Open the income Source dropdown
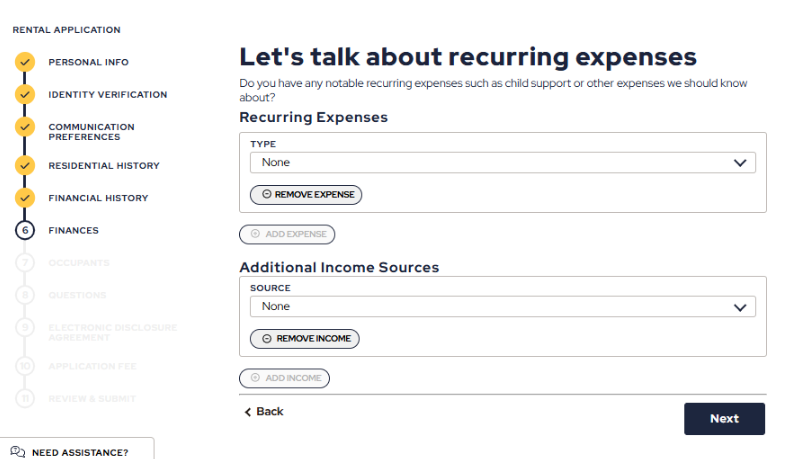This screenshot has height=459, width=797. [502, 307]
